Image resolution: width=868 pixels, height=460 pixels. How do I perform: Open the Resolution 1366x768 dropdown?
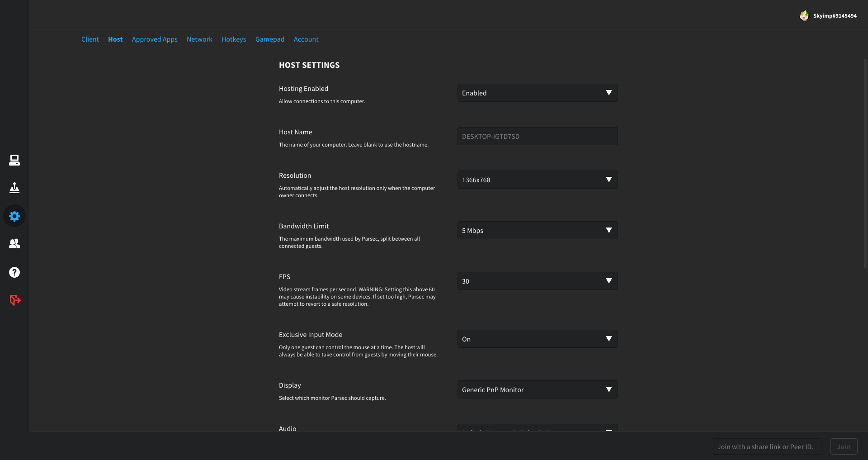pyautogui.click(x=538, y=180)
